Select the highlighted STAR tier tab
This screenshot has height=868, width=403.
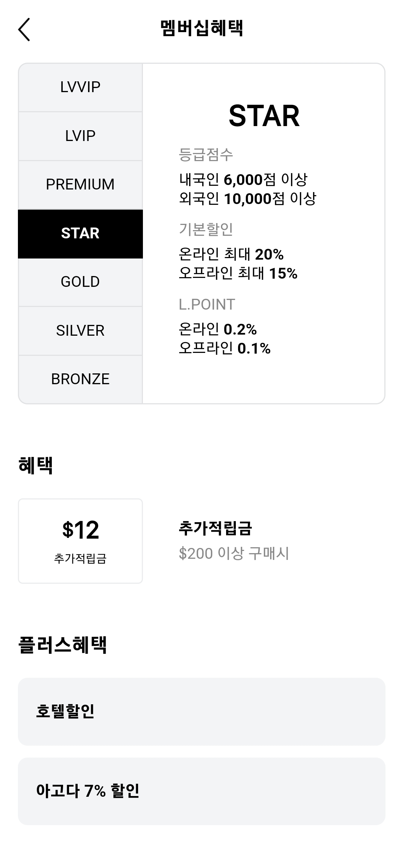pyautogui.click(x=80, y=234)
